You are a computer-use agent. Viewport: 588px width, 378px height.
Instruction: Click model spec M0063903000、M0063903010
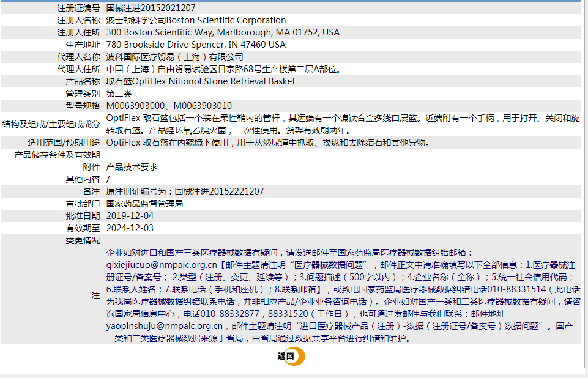pyautogui.click(x=169, y=106)
